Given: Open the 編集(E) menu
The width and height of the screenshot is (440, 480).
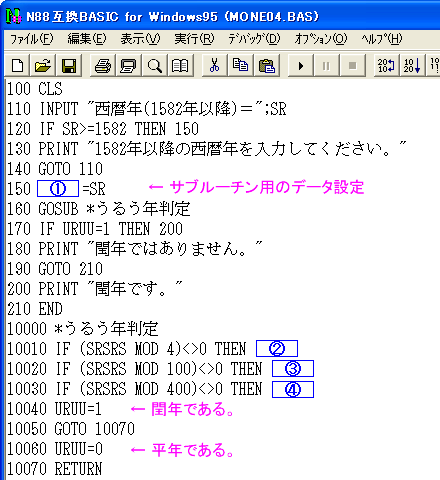Looking at the screenshot, I should pos(87,39).
